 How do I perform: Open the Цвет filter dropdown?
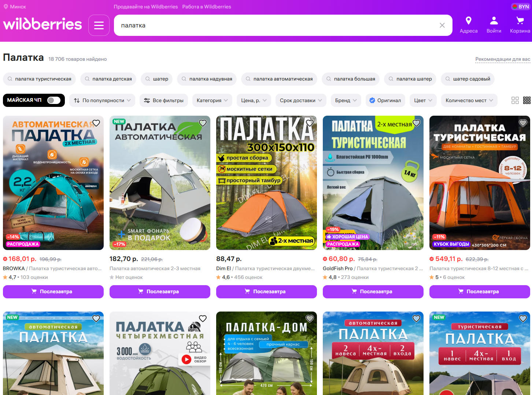pyautogui.click(x=423, y=100)
